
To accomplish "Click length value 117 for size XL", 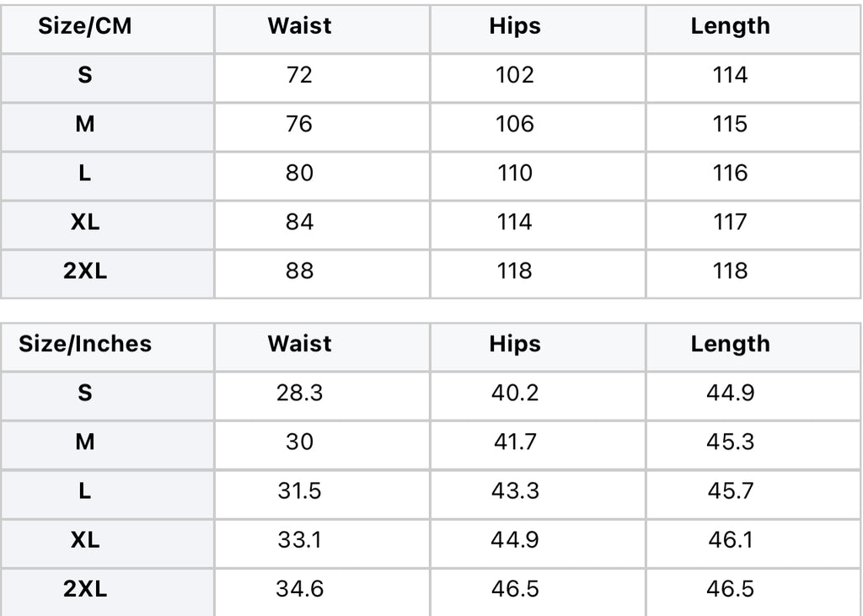I will (731, 222).
